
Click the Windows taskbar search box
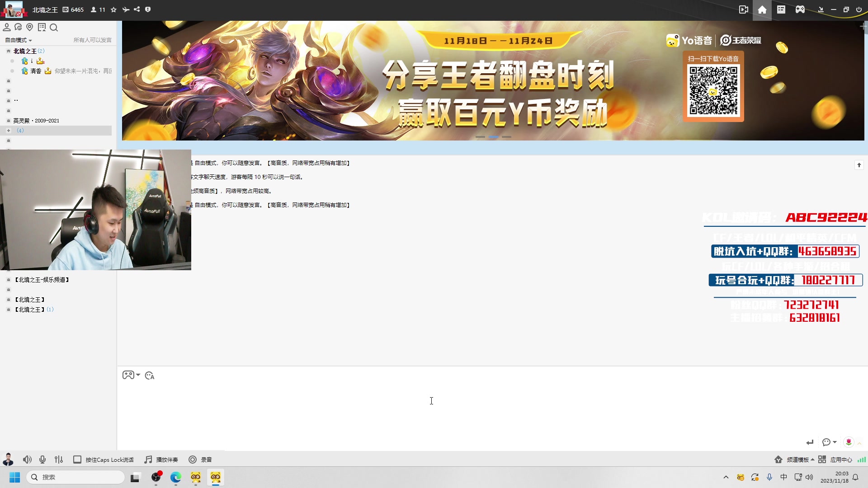point(75,477)
